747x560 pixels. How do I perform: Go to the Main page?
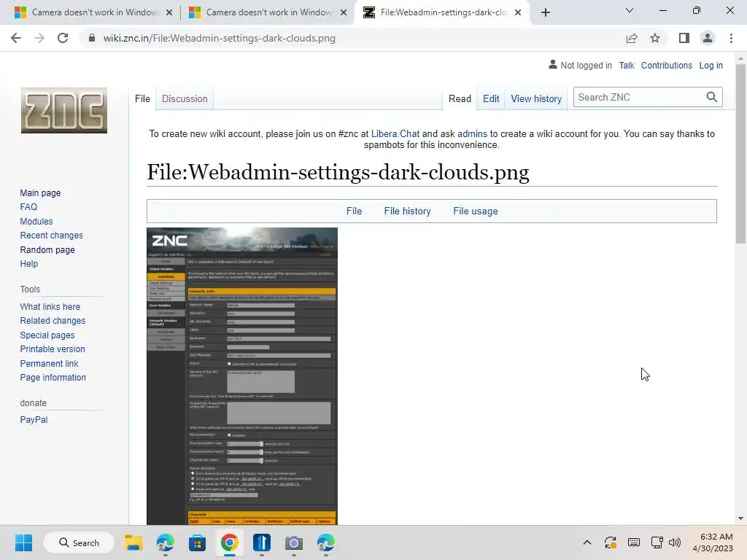click(41, 192)
